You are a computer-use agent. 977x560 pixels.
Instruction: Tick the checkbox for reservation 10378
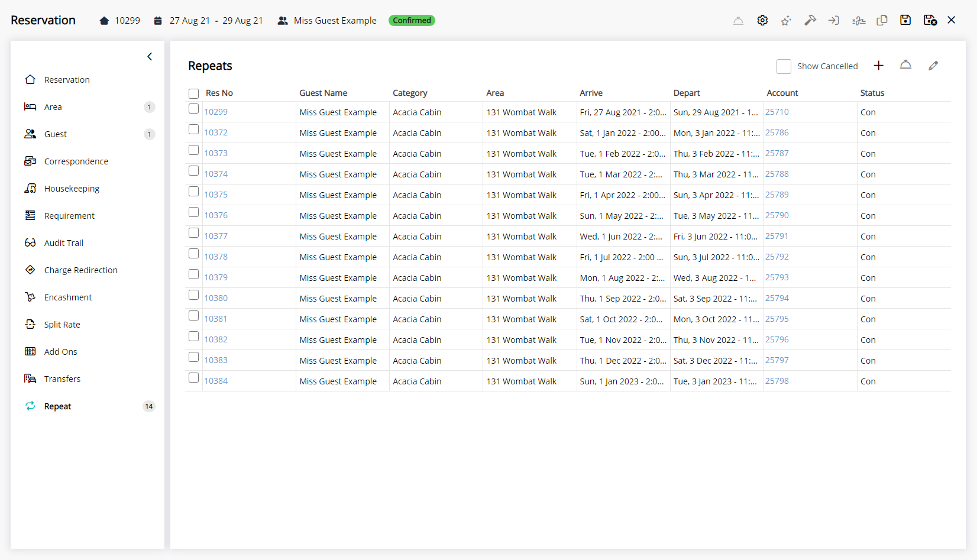click(193, 254)
